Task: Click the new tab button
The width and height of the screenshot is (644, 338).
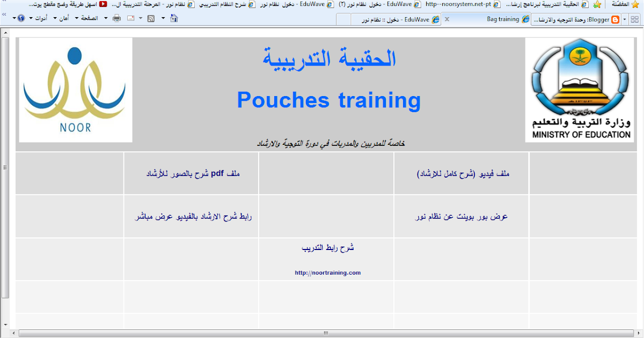Action: point(343,20)
